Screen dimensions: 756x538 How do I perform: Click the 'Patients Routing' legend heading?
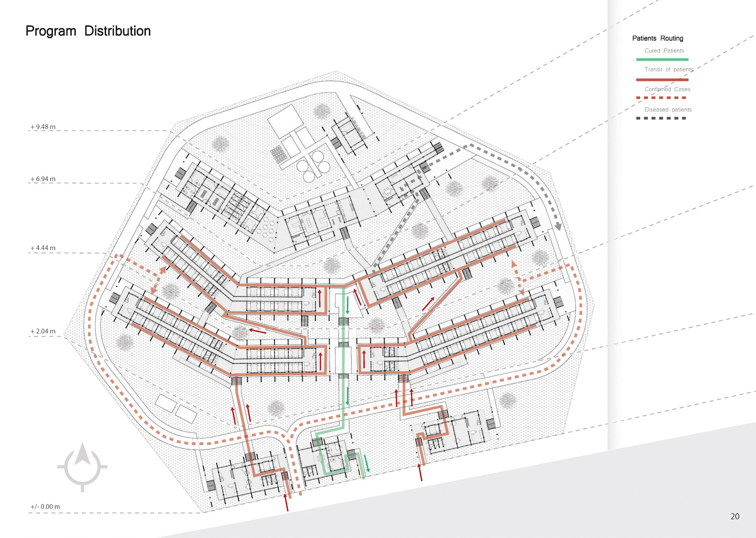click(658, 38)
